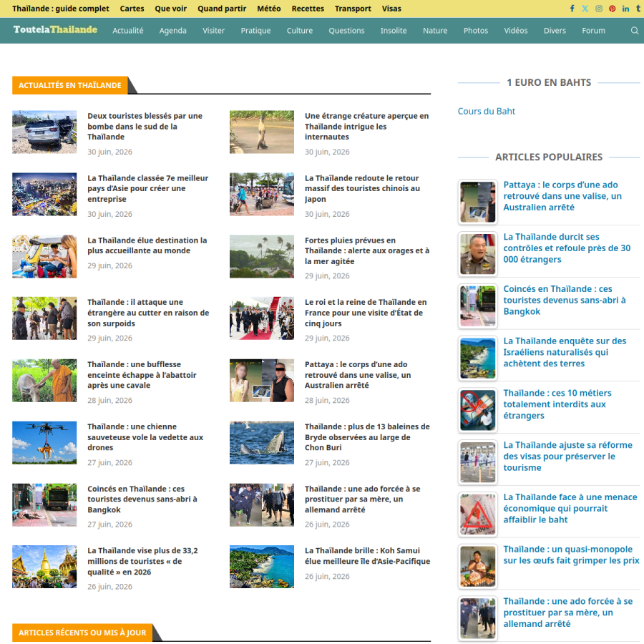Open the tuk-tuk tourists thumbnail
This screenshot has width=644, height=644.
click(x=44, y=256)
